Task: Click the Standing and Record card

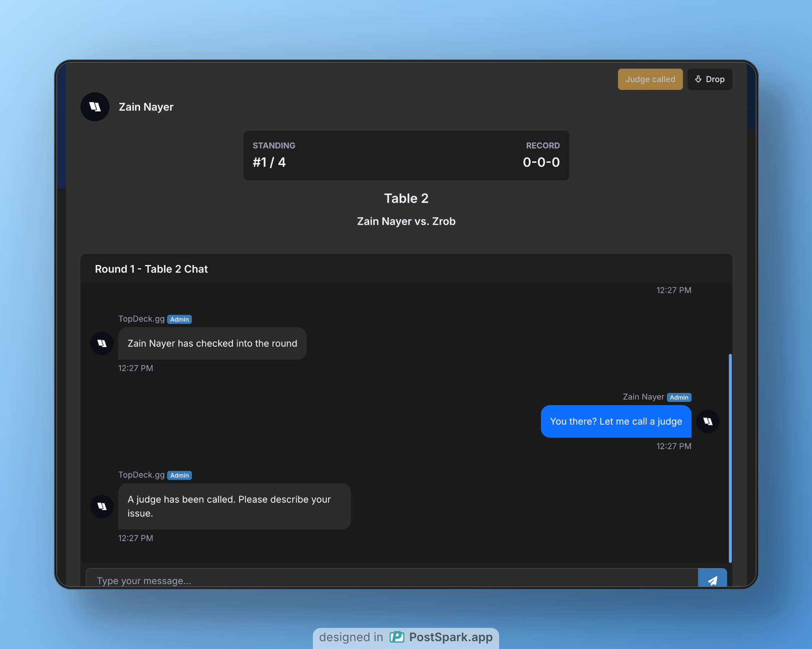Action: tap(406, 155)
